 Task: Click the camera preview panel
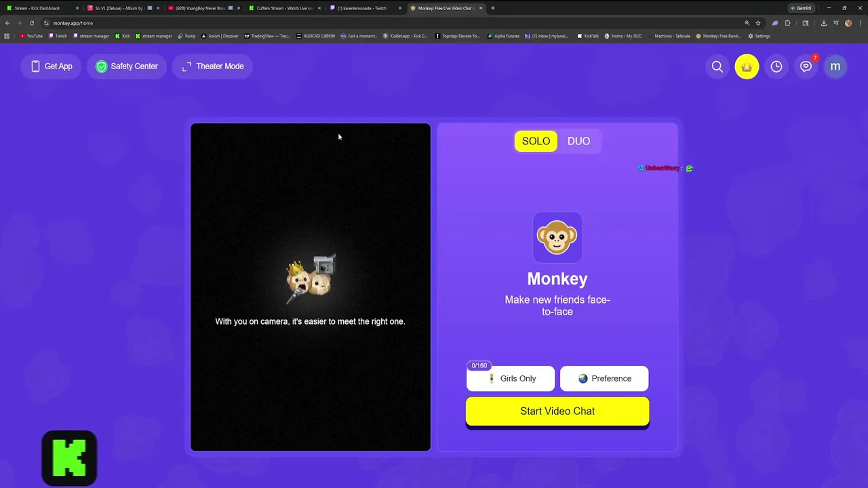(311, 287)
